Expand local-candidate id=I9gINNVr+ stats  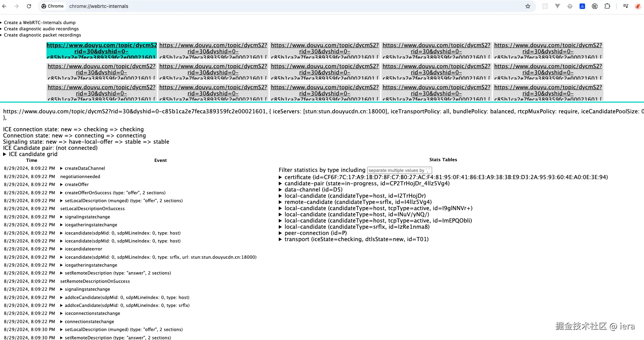376,208
